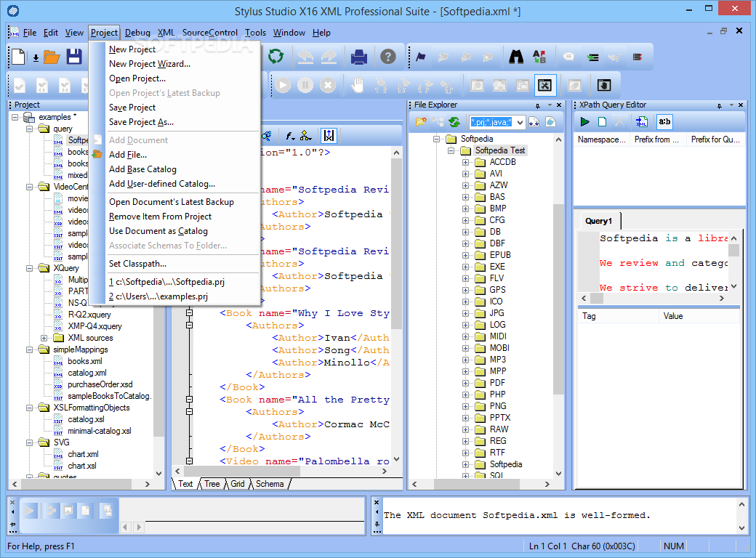Save with the blue floppy disk icon
This screenshot has width=756, height=558.
coord(74,57)
